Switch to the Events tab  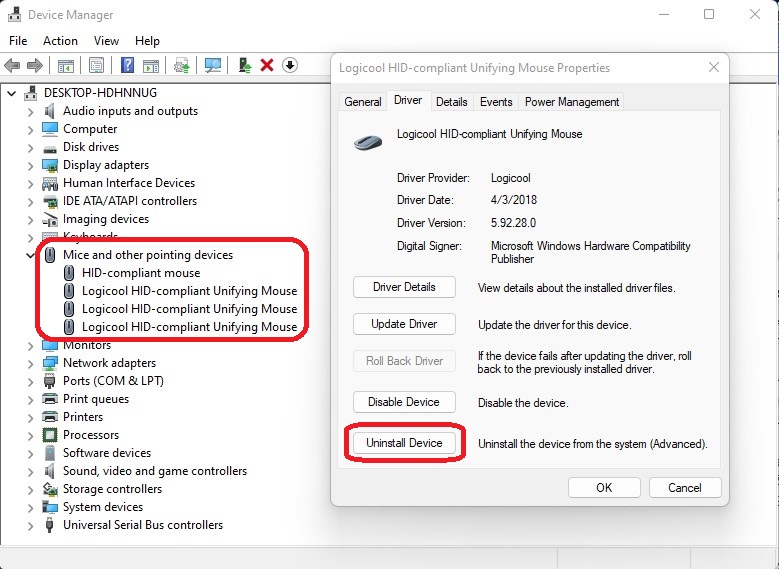click(496, 102)
